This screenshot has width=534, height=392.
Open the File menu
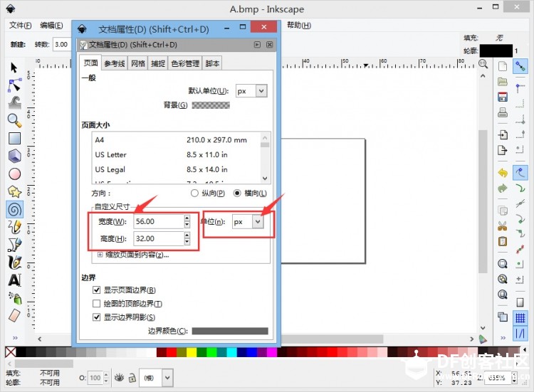[x=20, y=25]
